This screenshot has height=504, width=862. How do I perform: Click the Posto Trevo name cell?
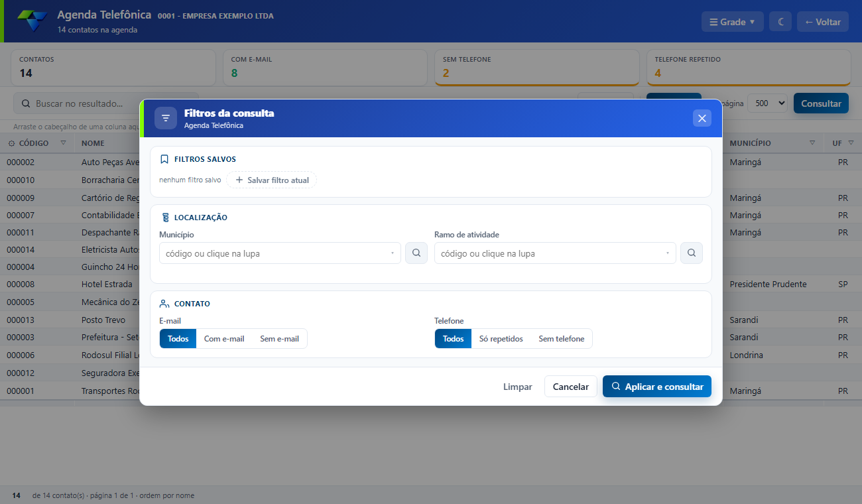tap(103, 320)
